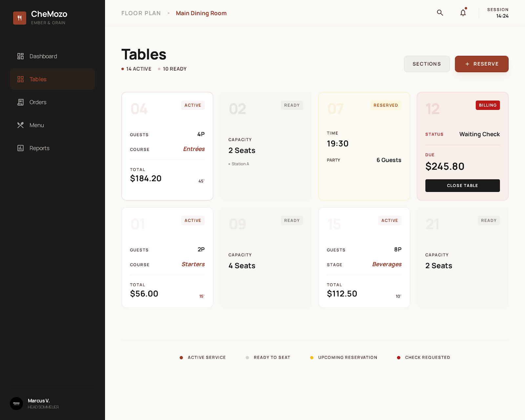Click the Reports chart icon
This screenshot has width=525, height=420.
20,148
